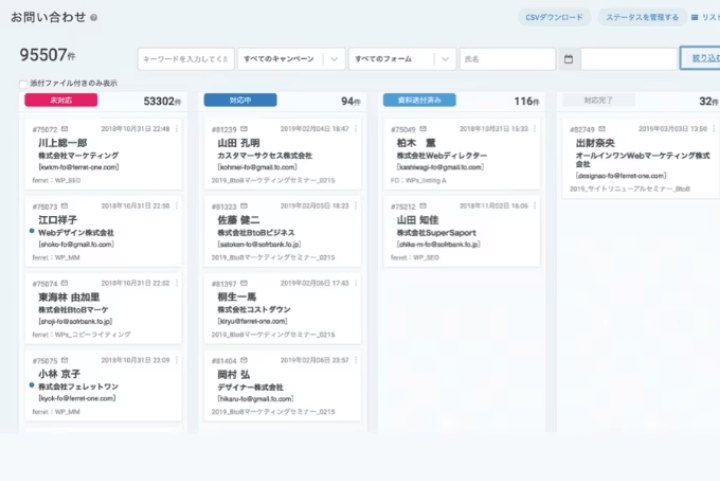Expand the すべてのフォーム dropdown
720x481 pixels.
[x=444, y=59]
